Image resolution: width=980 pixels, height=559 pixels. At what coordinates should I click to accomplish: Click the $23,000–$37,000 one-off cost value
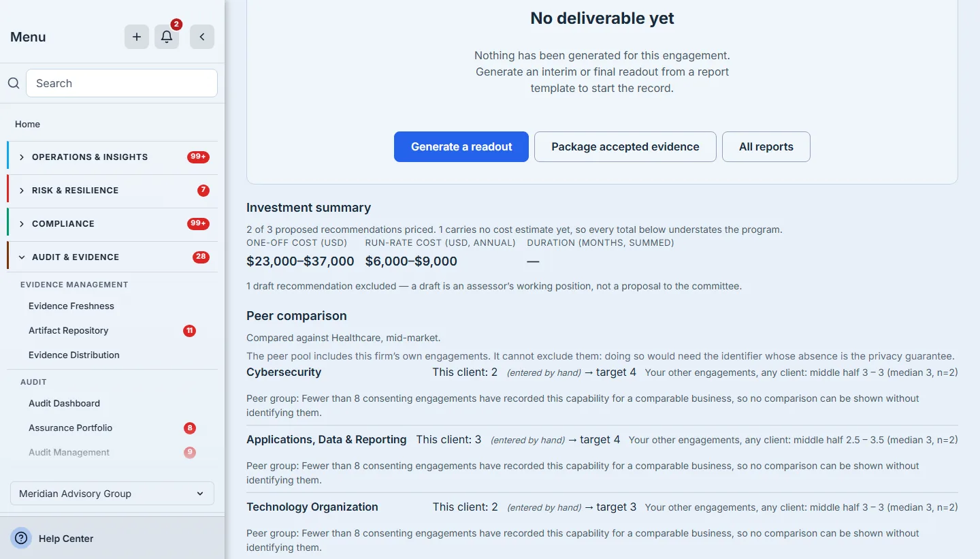pos(300,261)
